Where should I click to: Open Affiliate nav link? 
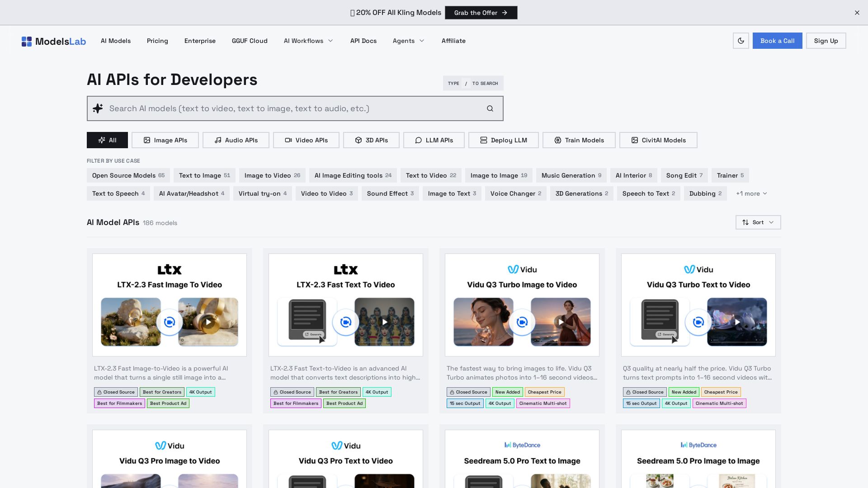pos(453,41)
